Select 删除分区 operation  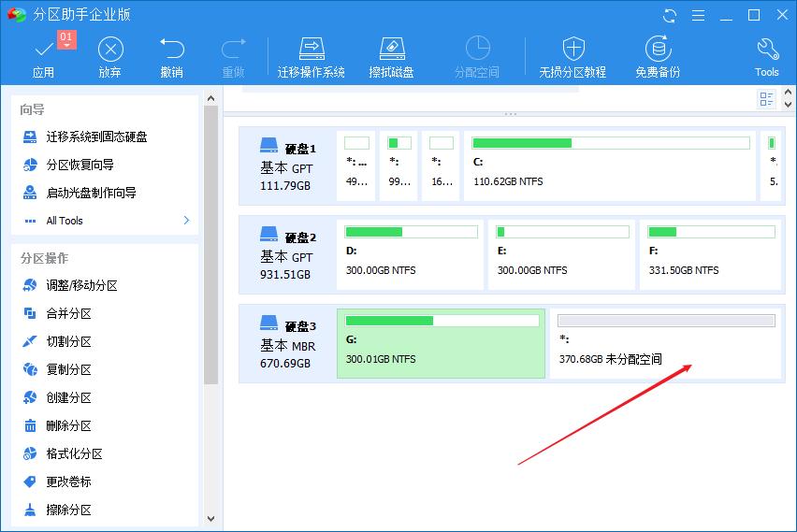pyautogui.click(x=57, y=425)
